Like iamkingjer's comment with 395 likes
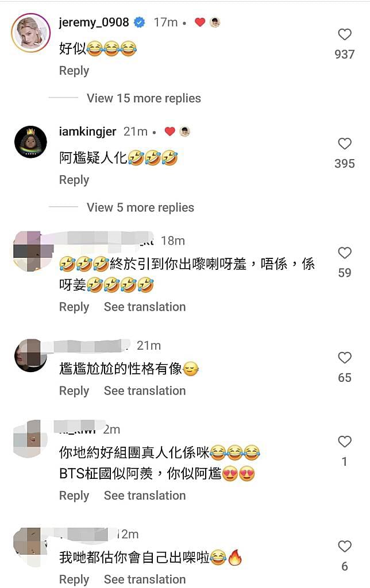This screenshot has width=370, height=588. (x=345, y=144)
